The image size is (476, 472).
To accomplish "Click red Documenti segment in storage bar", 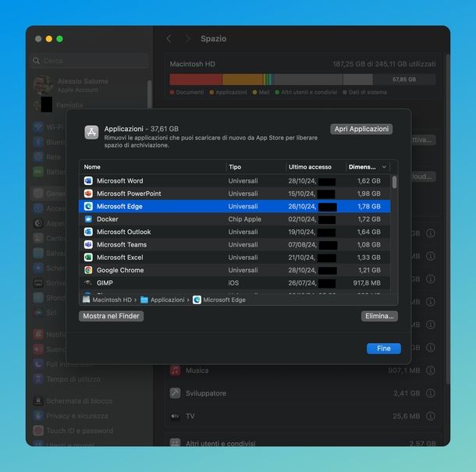I will click(x=196, y=80).
